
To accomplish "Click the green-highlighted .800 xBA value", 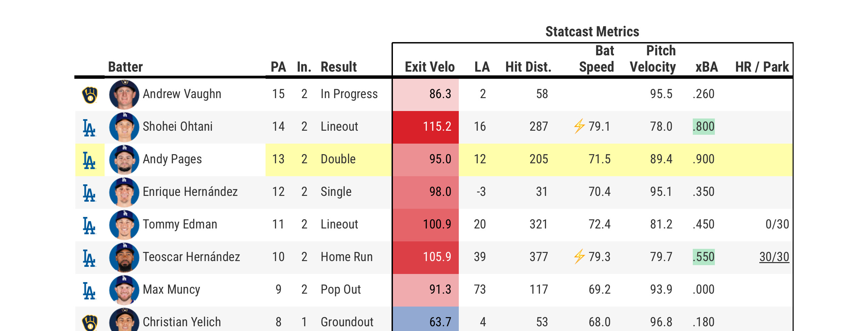I will click(x=704, y=127).
